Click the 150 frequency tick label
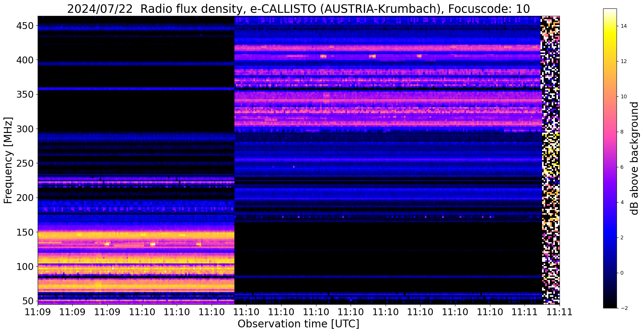 [x=26, y=232]
